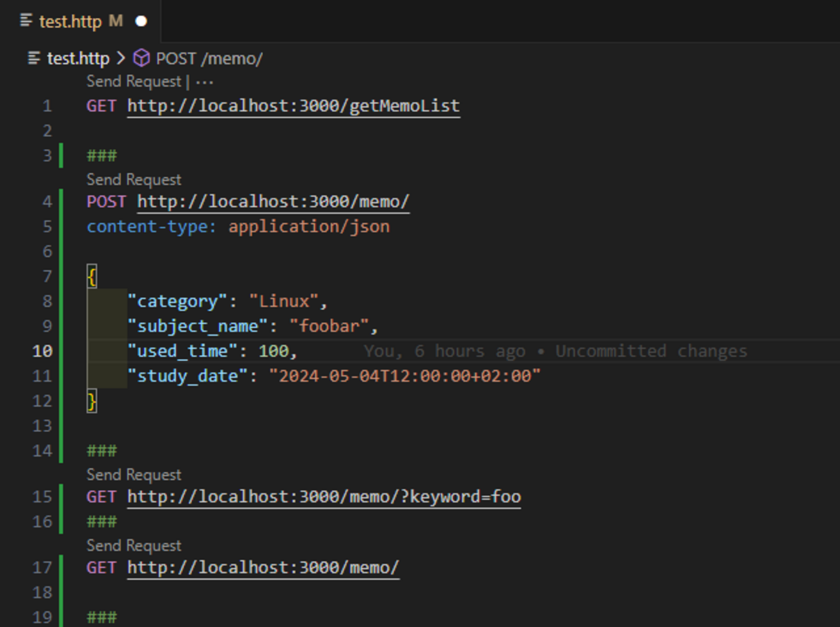840x627 pixels.
Task: Click line number 10 in the gutter
Action: click(43, 351)
